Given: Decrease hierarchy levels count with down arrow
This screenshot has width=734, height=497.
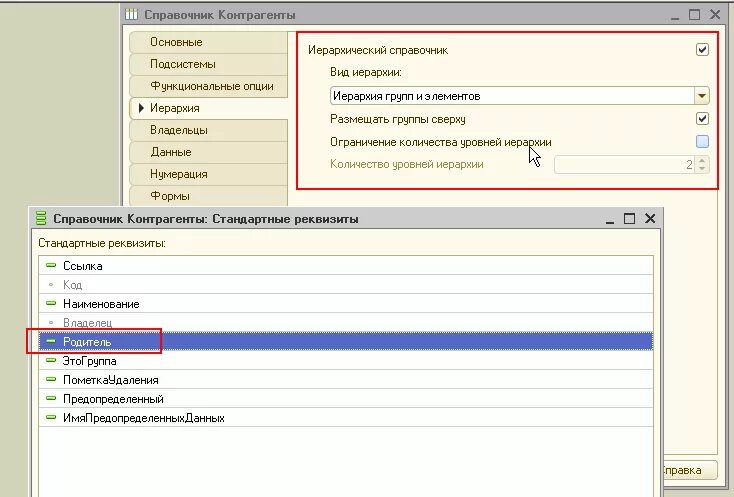Looking at the screenshot, I should (702, 168).
